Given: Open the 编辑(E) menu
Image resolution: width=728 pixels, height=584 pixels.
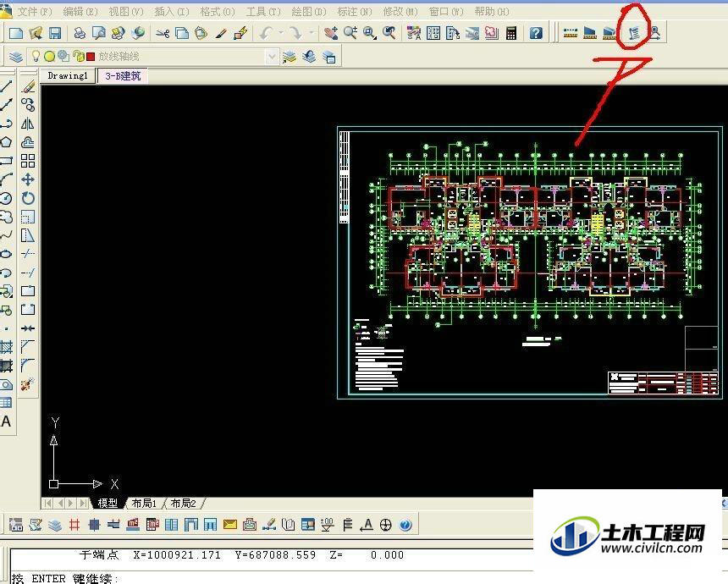Looking at the screenshot, I should coord(80,11).
